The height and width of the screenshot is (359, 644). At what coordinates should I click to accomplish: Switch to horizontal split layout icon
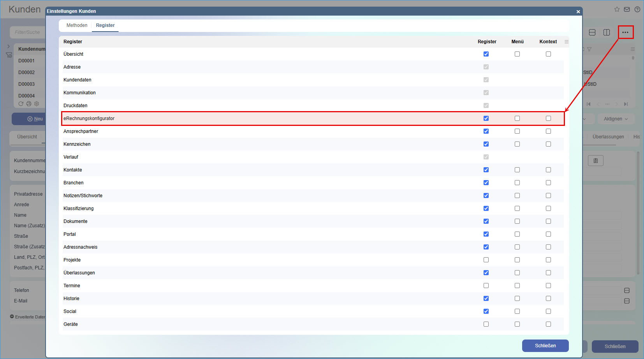point(592,32)
